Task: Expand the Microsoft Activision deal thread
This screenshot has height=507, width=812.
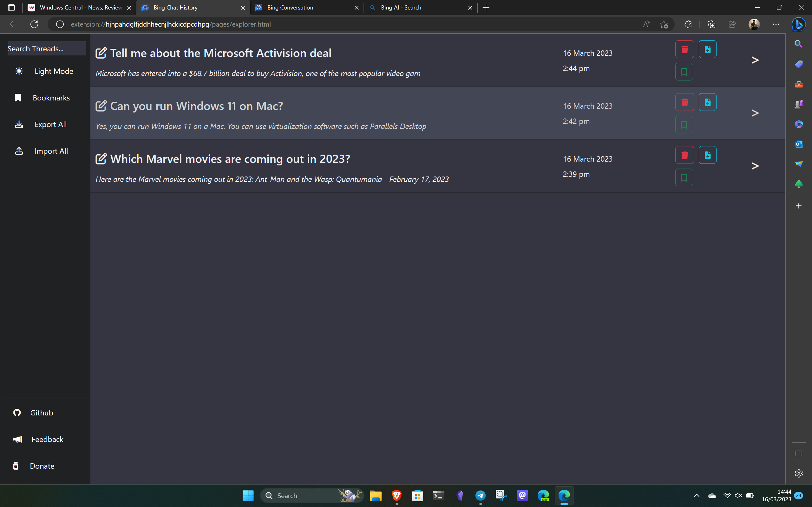Action: point(755,60)
